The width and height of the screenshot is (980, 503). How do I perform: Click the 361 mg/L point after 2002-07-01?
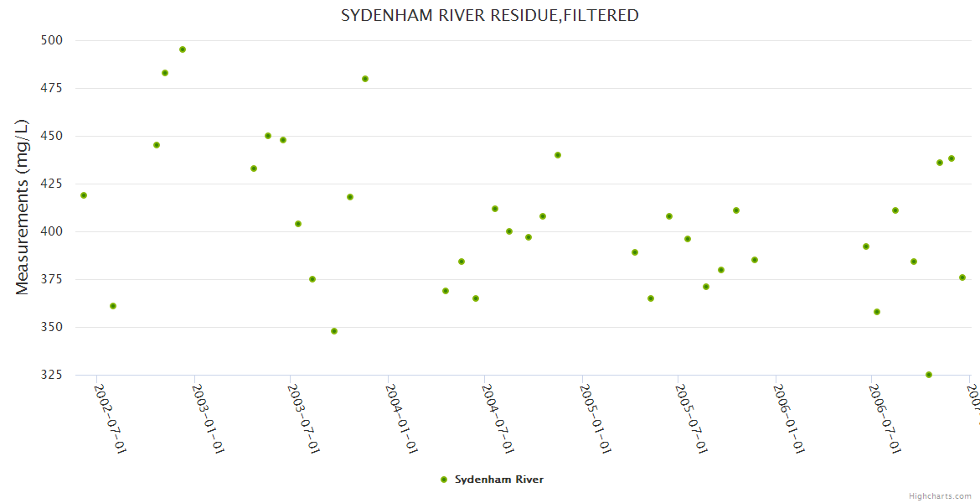pyautogui.click(x=113, y=306)
